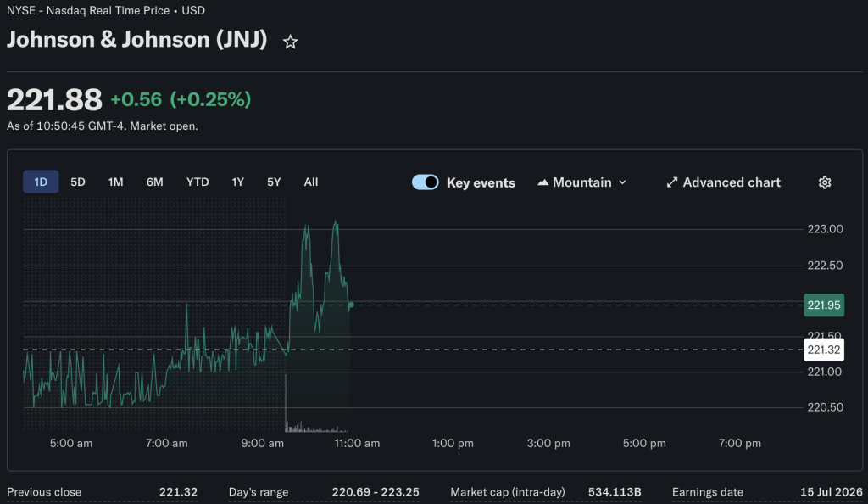Click the 221.32 previous close value in stats

tap(178, 492)
